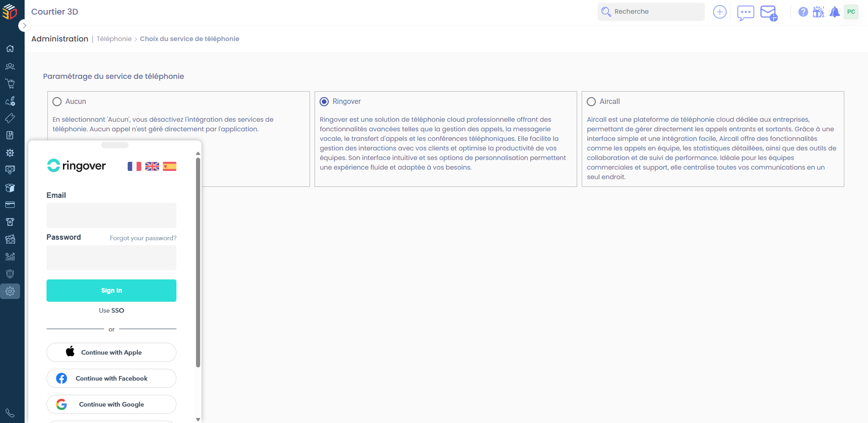This screenshot has width=868, height=423.
Task: Open the notifications bell icon
Action: tap(835, 12)
